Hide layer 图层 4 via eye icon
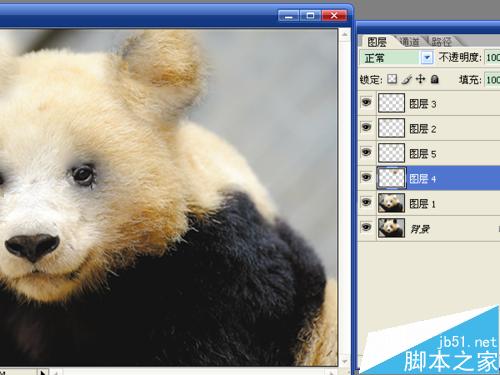 (x=366, y=177)
